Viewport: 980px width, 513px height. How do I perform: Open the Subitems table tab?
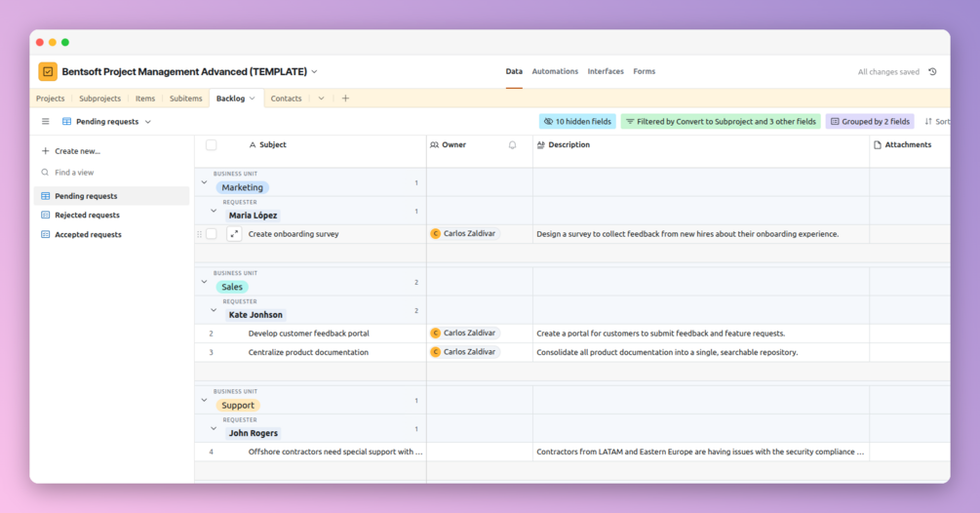pyautogui.click(x=185, y=99)
